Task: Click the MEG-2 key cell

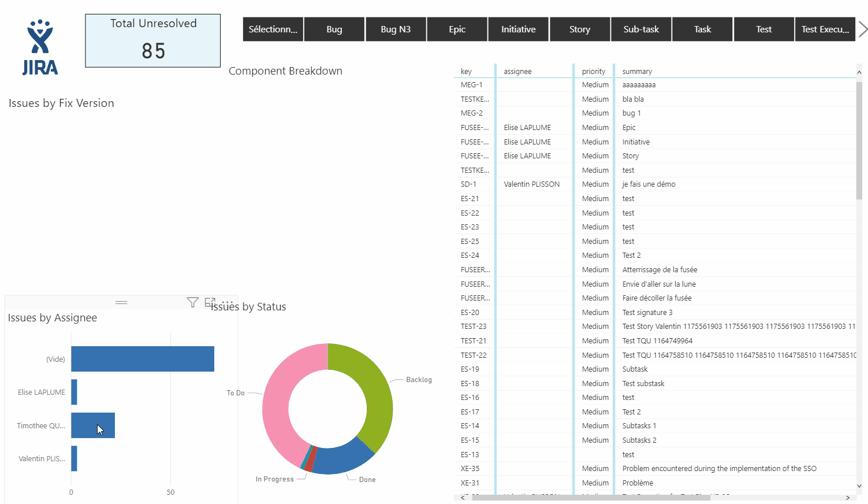Action: tap(472, 113)
